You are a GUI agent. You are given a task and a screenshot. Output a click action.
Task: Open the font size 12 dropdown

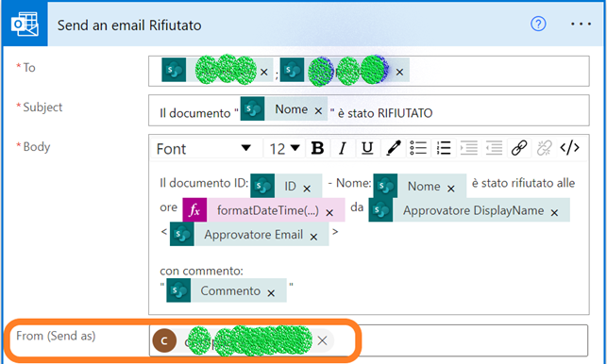point(284,149)
